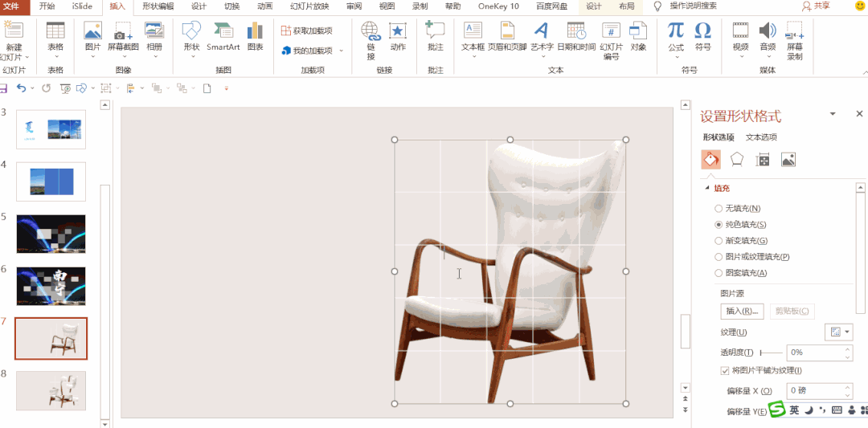Click the 艺术字 WordArt icon
Viewport: 868px width, 428px height.
pos(542,36)
